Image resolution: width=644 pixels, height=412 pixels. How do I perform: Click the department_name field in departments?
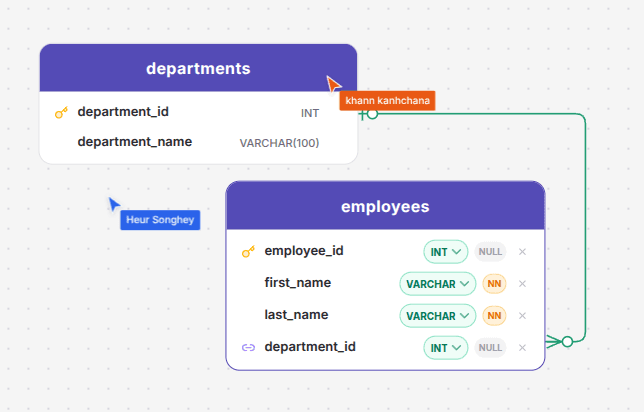coord(198,143)
